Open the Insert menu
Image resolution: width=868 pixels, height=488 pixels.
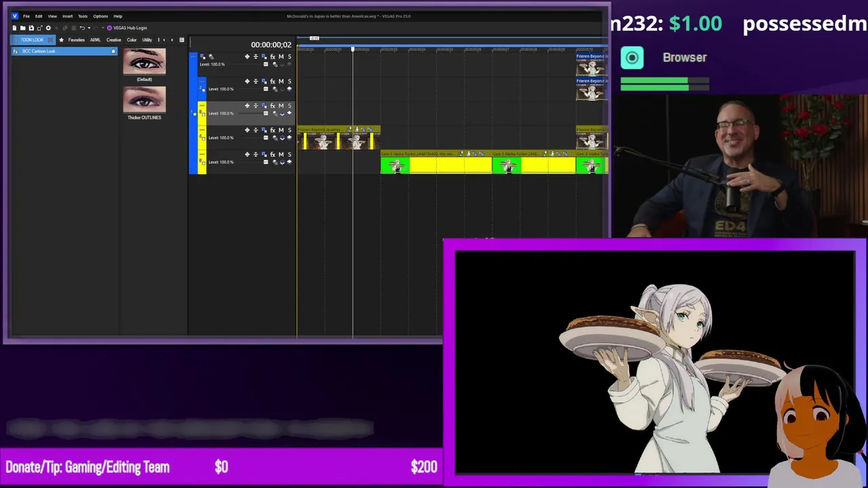coord(68,16)
